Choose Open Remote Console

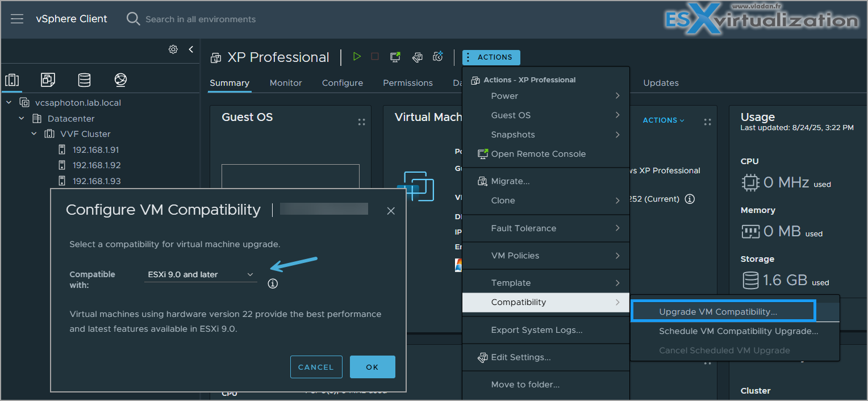(x=546, y=154)
